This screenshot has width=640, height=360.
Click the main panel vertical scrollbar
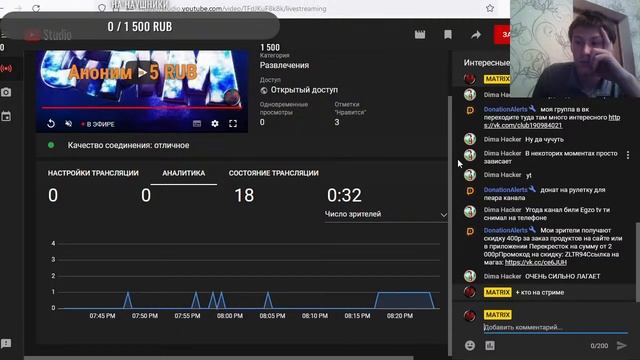coord(450,225)
